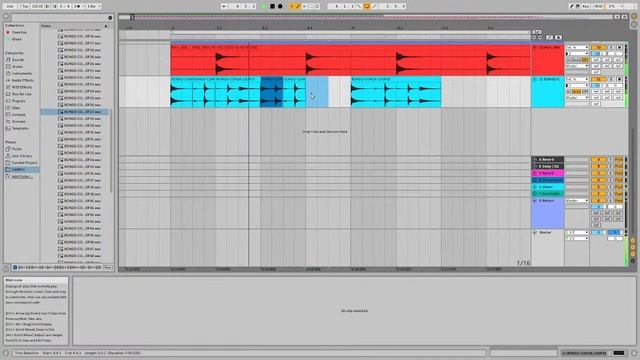Set BONGO track monitor to Auto
Viewport: 640px width, 360px height.
576,92
